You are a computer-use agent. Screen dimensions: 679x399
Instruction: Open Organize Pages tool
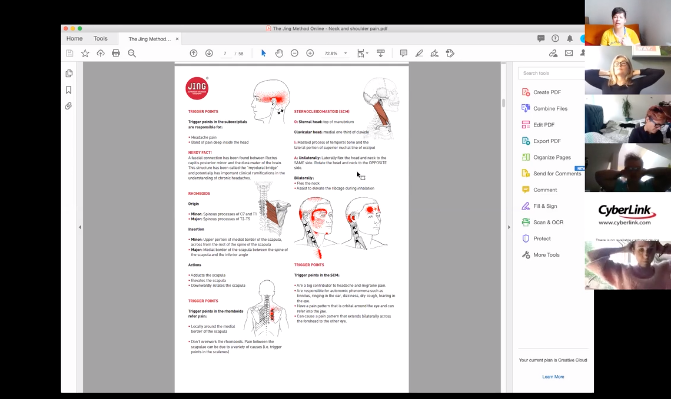[552, 157]
